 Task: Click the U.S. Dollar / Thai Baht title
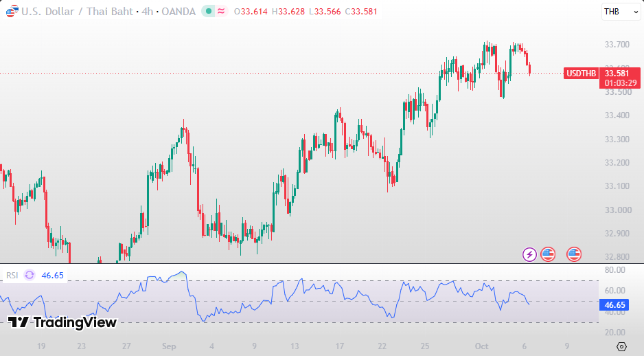78,12
